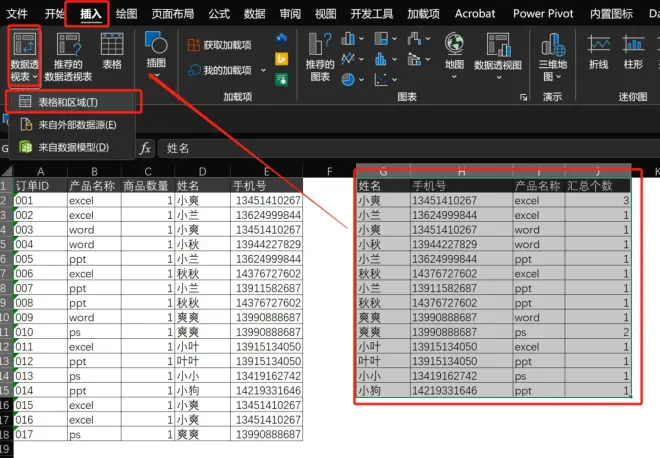Screen dimensions: 660x458
Task: Click Get Add-ins (获取加载项)
Action: coord(220,45)
